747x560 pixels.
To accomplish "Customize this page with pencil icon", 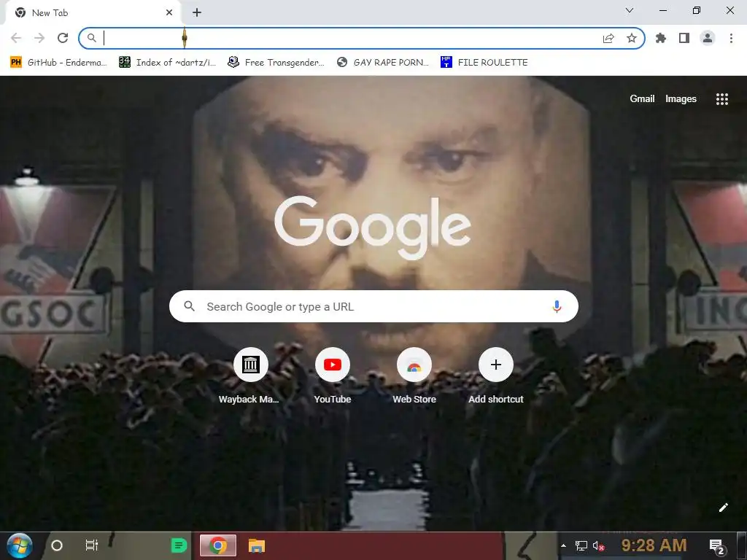I will (723, 507).
